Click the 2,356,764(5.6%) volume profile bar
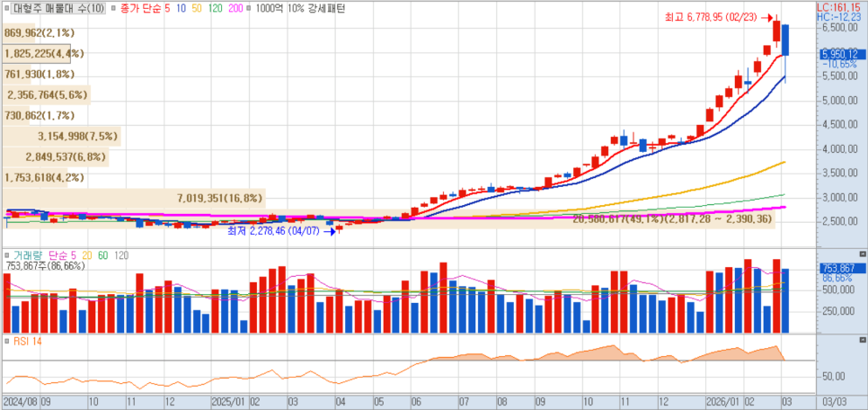The height and width of the screenshot is (410, 868). (47, 94)
